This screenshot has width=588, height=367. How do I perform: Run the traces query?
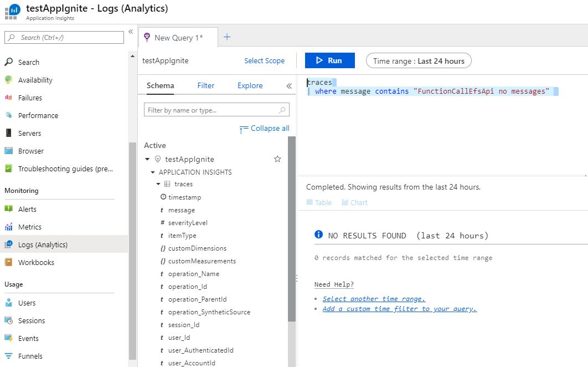(329, 60)
